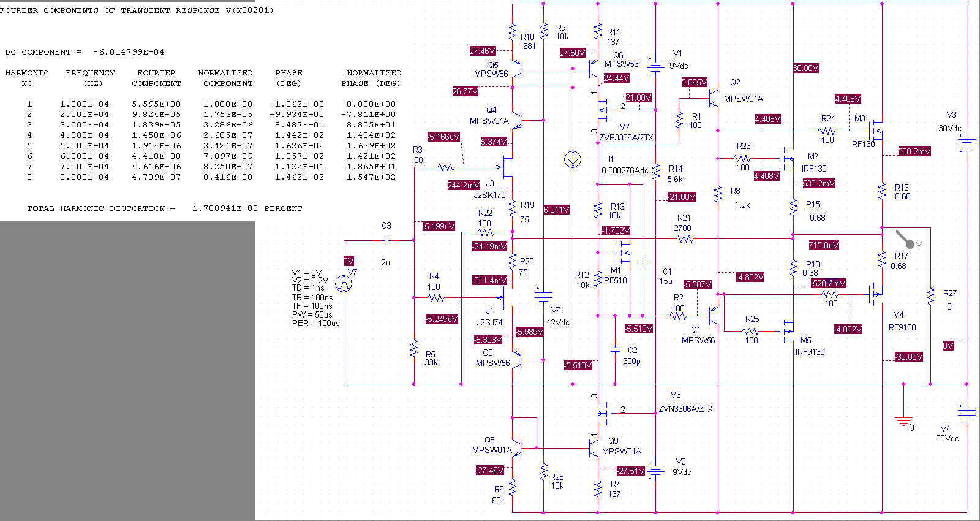Select the ground symbol labeled 0

(903, 422)
